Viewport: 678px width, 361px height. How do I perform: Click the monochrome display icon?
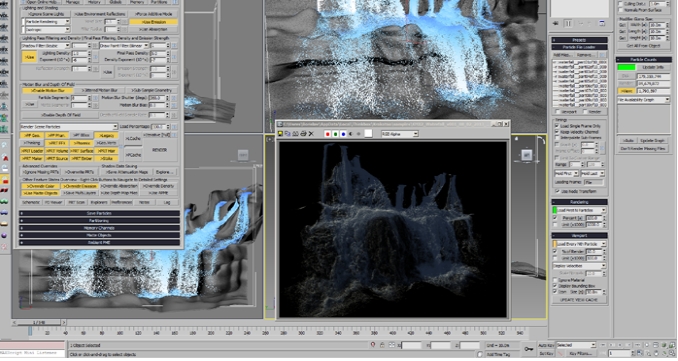[358, 134]
